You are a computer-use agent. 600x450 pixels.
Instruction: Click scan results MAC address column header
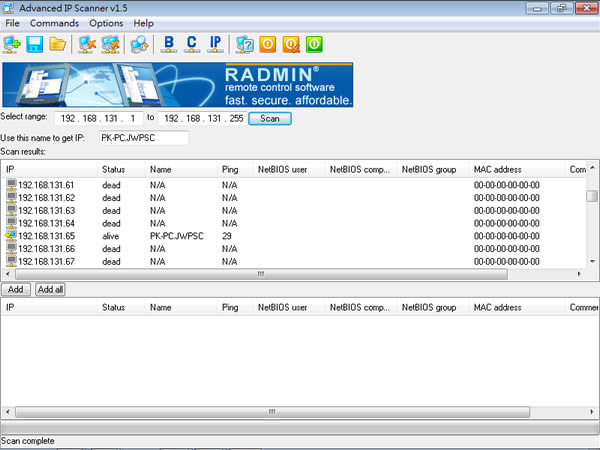(517, 169)
